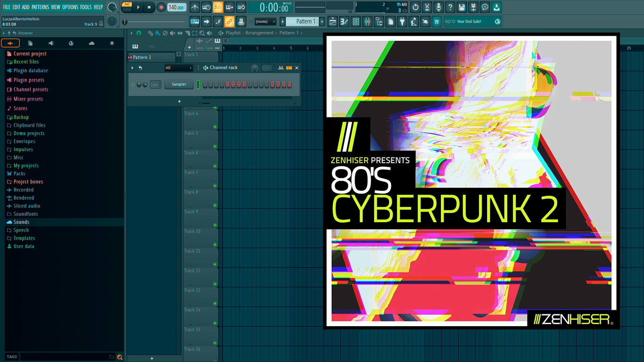Click the 140.000 tempo display
This screenshot has height=362, width=644.
pyautogui.click(x=177, y=7)
